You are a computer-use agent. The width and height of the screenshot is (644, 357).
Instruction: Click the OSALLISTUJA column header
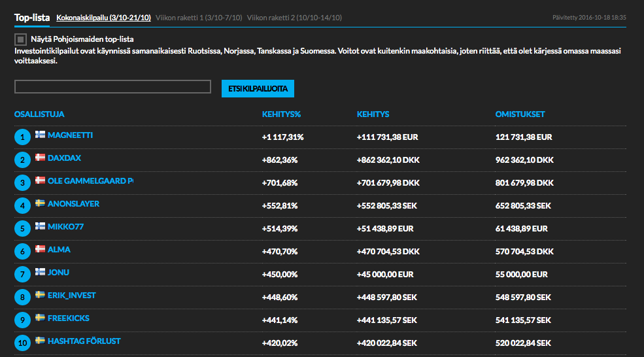(39, 114)
